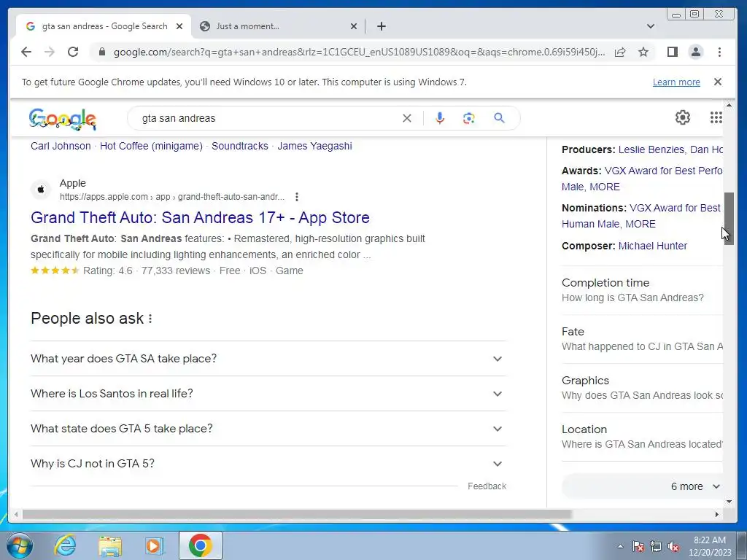Follow the Carl Johnson link
The image size is (747, 560).
[x=61, y=146]
